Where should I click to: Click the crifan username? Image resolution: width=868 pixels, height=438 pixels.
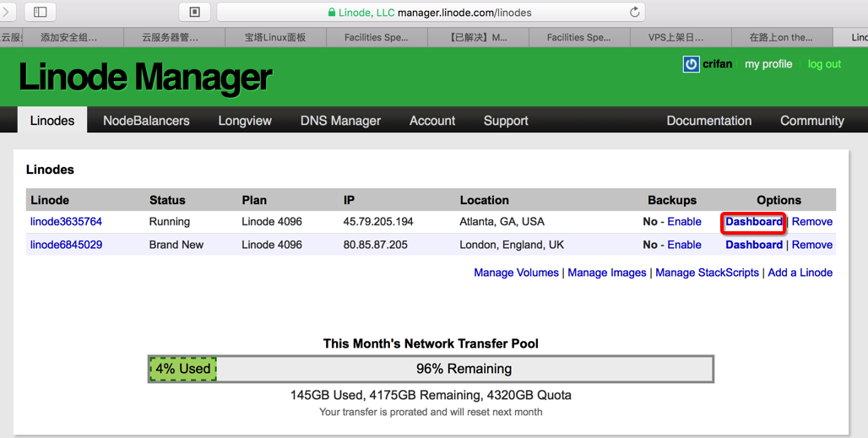tap(718, 64)
